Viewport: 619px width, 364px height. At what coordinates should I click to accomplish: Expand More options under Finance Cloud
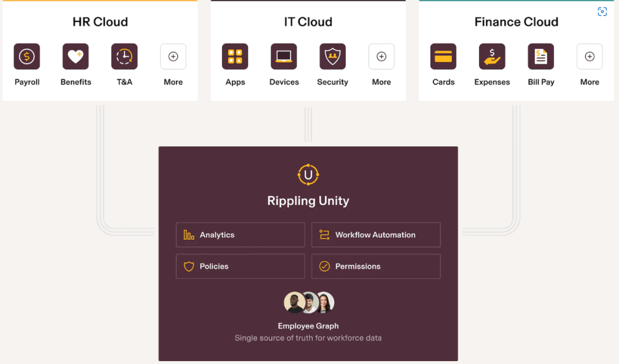589,56
